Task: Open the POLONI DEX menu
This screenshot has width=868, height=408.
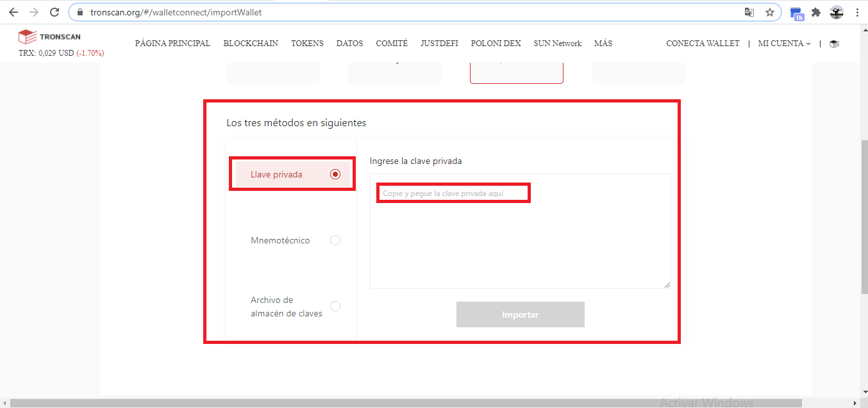Action: tap(496, 44)
